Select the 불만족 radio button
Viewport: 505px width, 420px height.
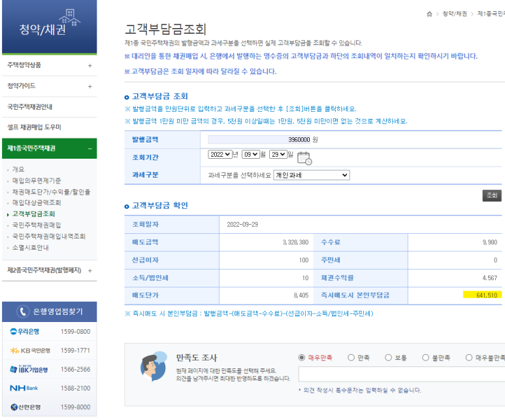pos(425,357)
